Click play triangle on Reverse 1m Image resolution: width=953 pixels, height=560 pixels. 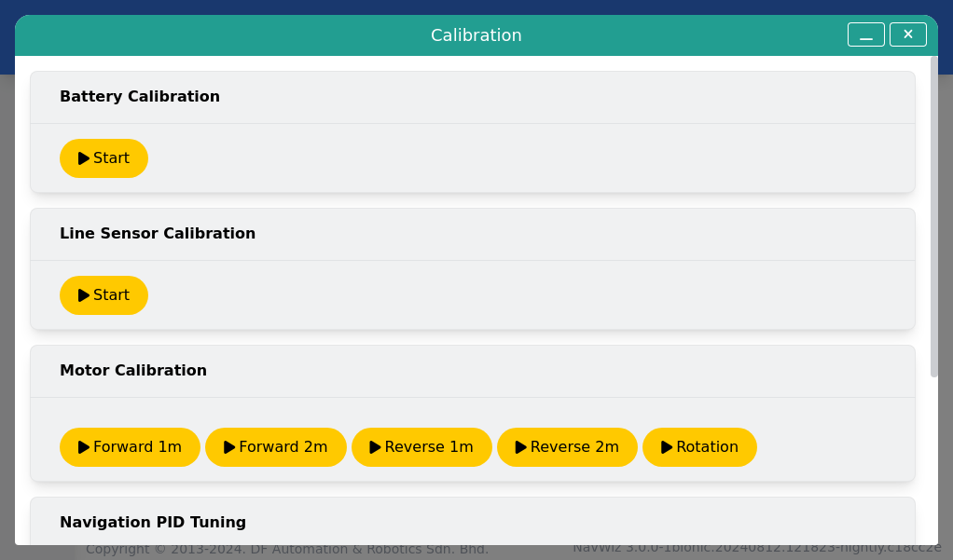(x=375, y=447)
